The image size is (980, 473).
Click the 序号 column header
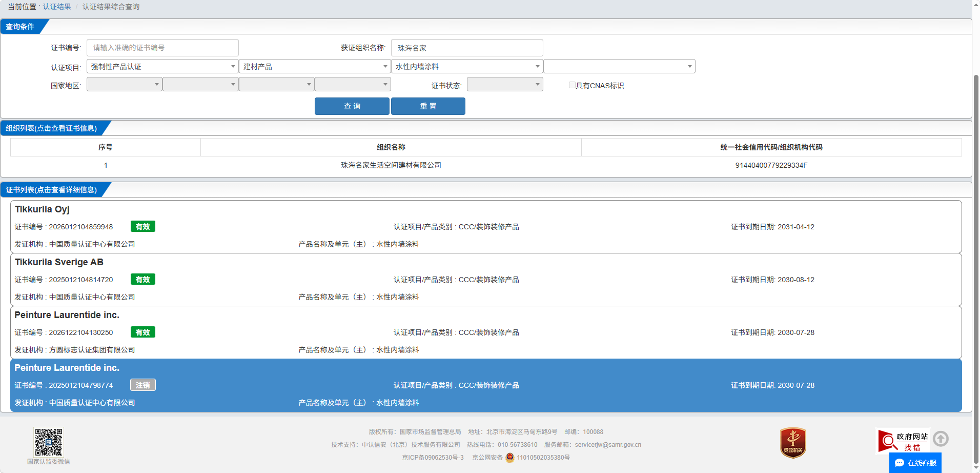(106, 147)
